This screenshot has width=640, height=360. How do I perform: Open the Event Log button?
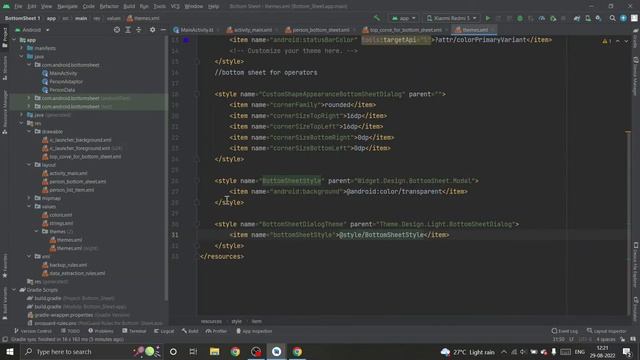564,331
